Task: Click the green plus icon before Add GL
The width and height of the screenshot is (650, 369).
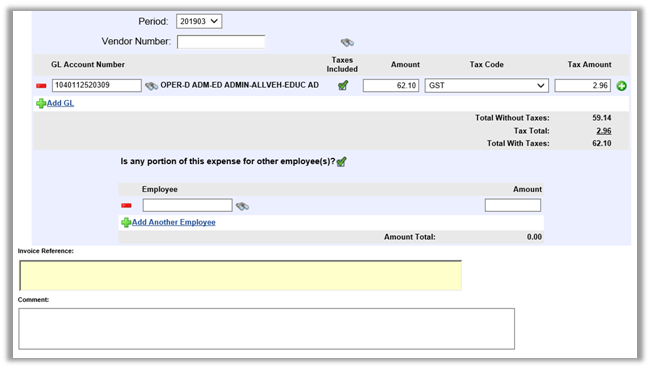Action: 41,103
